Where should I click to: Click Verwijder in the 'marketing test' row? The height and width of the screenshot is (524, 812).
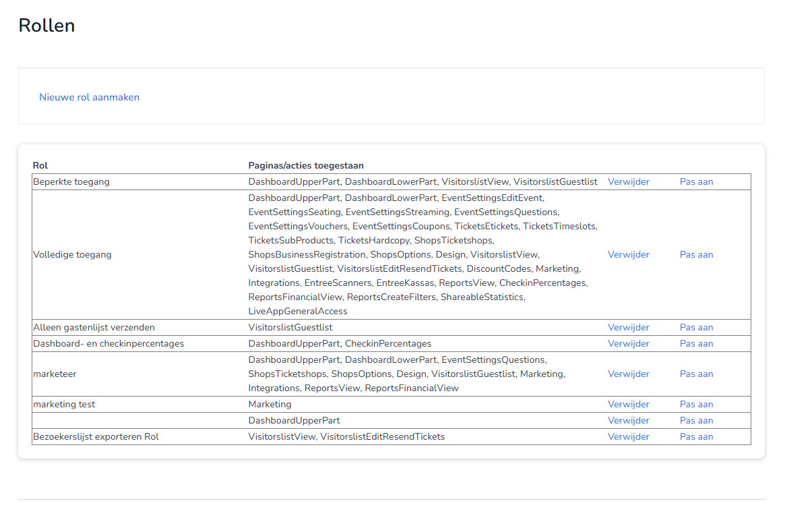pyautogui.click(x=628, y=405)
